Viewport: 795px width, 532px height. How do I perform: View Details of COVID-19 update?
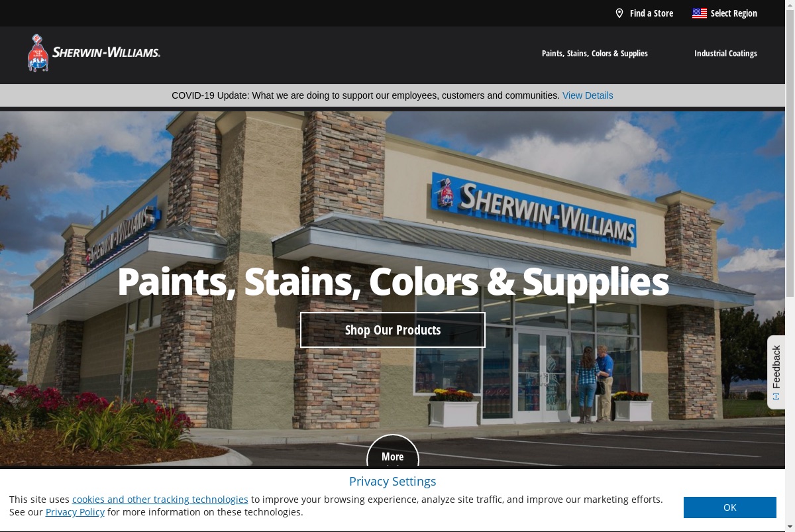pyautogui.click(x=588, y=95)
